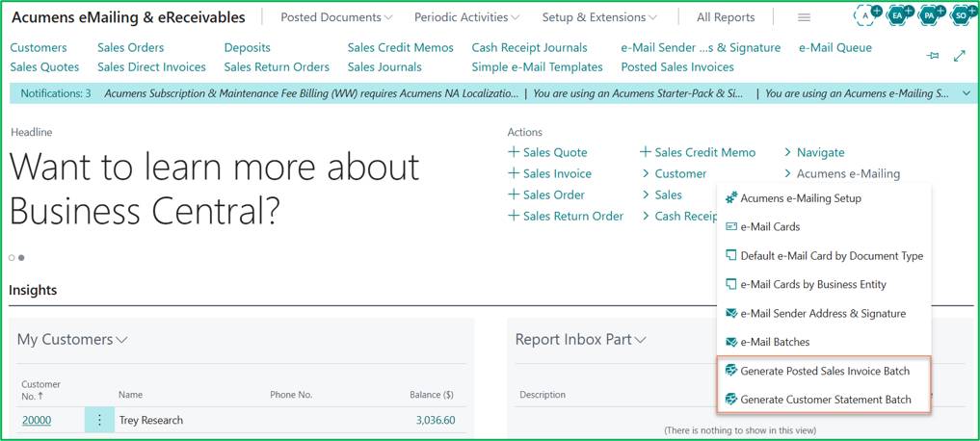Click the Trey Research name cell
The image size is (980, 441).
point(151,421)
